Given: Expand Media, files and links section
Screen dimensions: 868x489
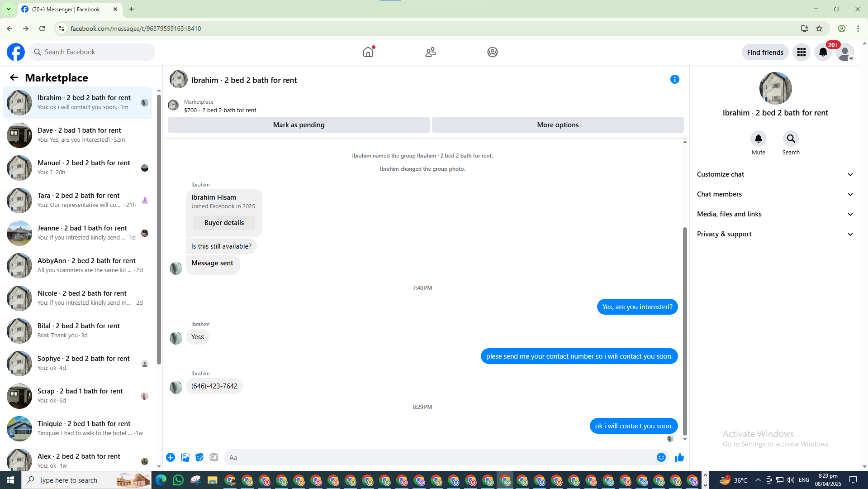Looking at the screenshot, I should click(x=775, y=214).
